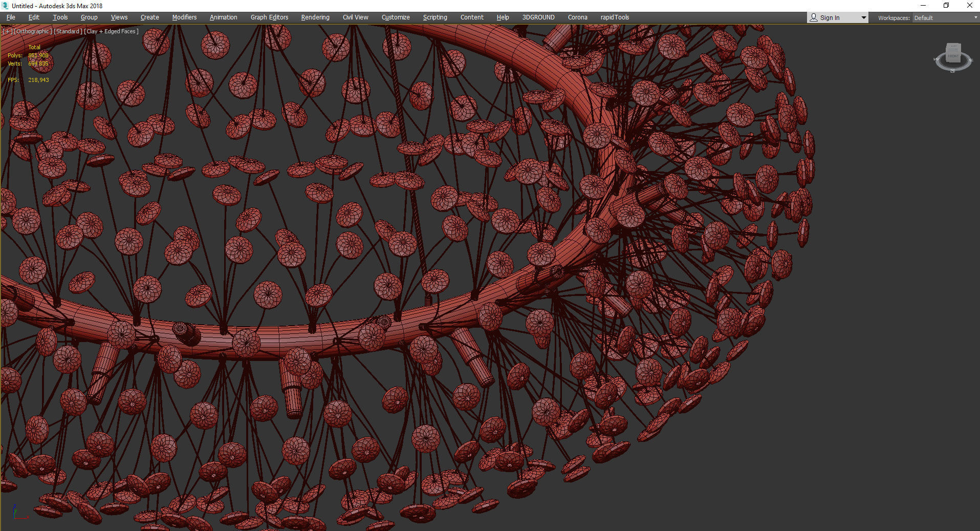Click the Polys statistic value
This screenshot has width=980, height=531.
38,55
